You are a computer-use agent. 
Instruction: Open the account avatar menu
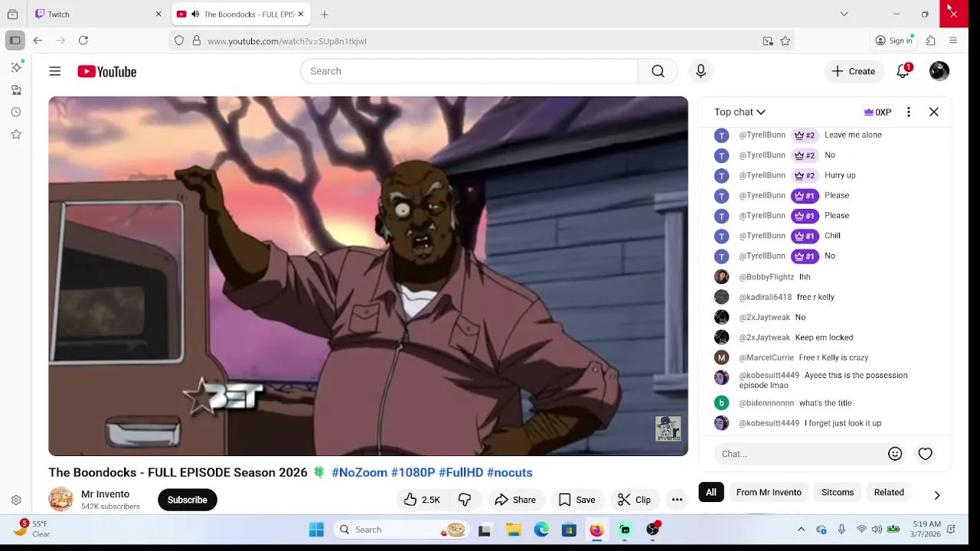point(939,71)
